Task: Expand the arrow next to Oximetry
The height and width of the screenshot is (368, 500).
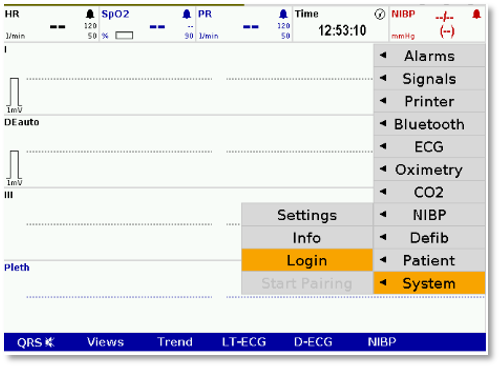Action: pyautogui.click(x=383, y=169)
